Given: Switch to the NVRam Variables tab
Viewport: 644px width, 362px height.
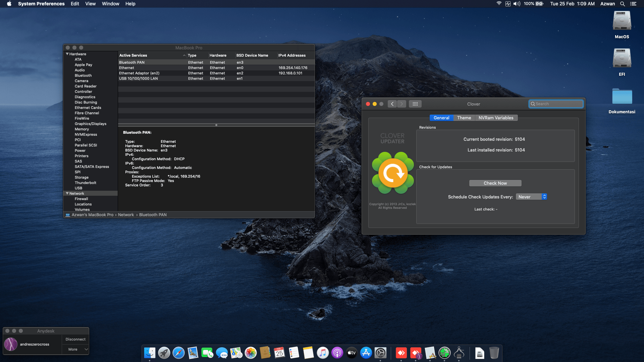Looking at the screenshot, I should click(x=496, y=118).
